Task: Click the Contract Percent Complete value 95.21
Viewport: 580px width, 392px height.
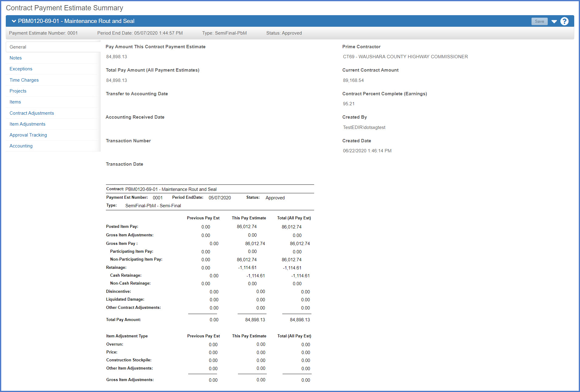Action: (x=349, y=104)
